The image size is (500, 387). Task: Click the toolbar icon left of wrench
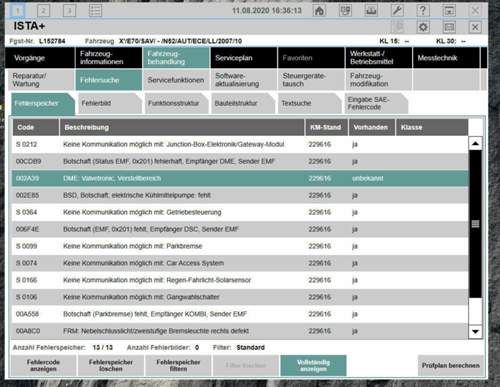[x=371, y=10]
